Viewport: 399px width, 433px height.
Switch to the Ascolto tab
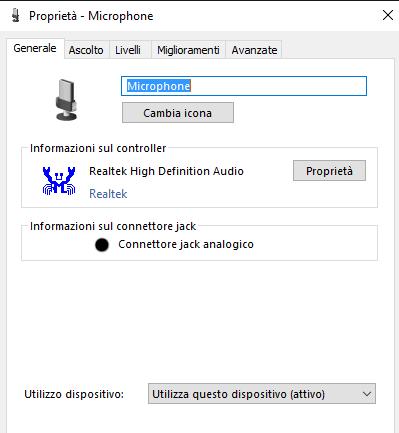(x=86, y=50)
